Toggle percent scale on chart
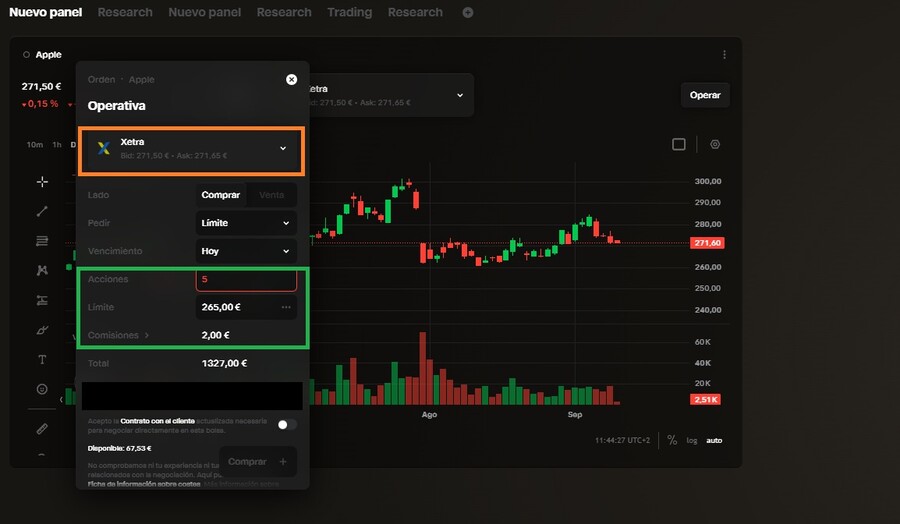The image size is (900, 524). [672, 440]
